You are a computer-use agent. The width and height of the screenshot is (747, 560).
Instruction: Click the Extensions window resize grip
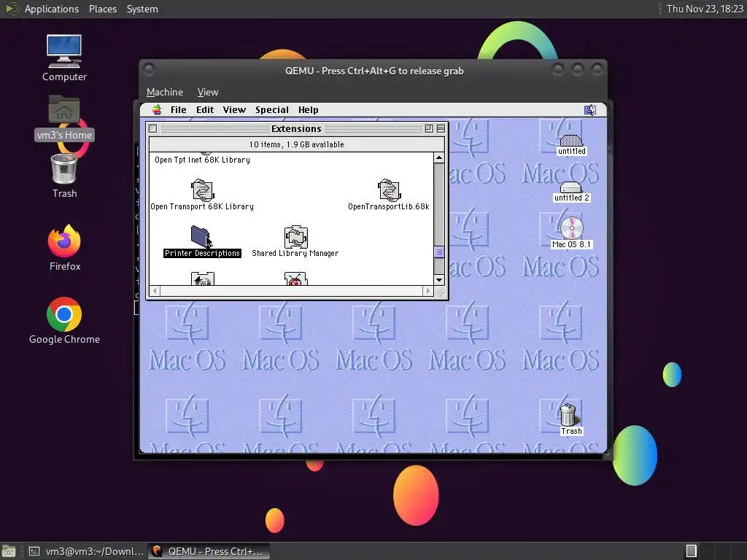pos(440,292)
